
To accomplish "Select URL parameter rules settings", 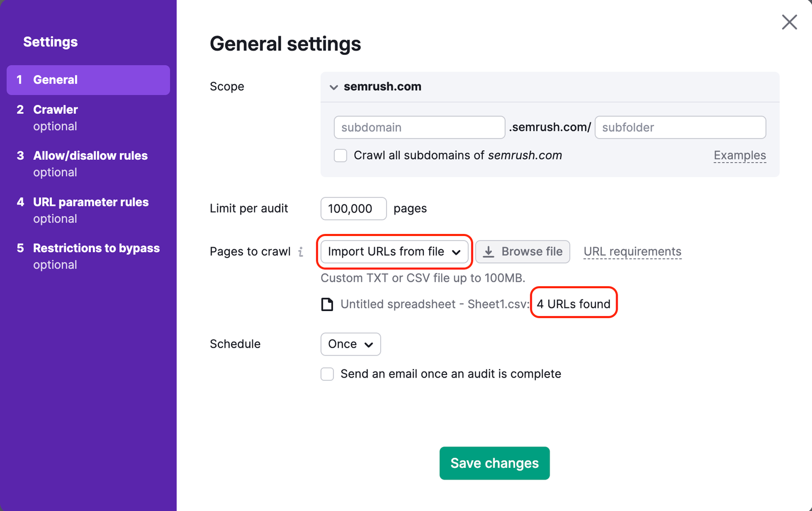I will pos(90,201).
